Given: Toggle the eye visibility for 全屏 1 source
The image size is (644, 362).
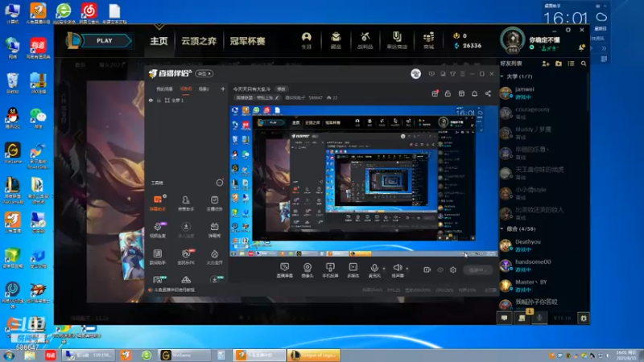Looking at the screenshot, I should point(151,101).
